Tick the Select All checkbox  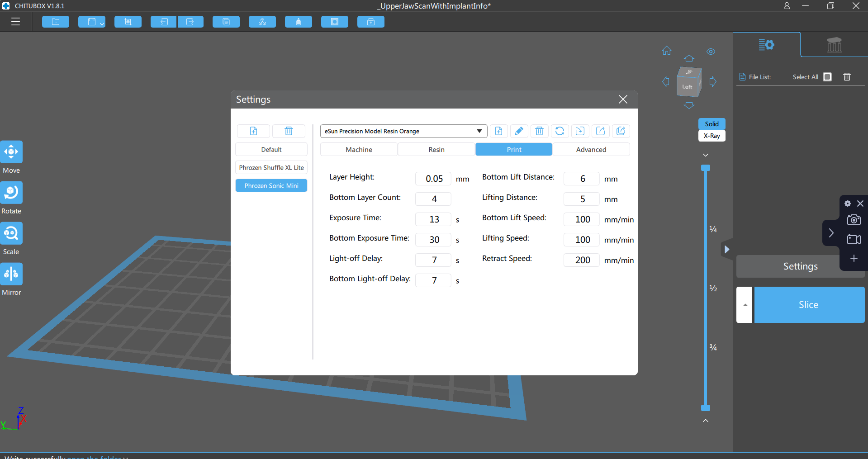pyautogui.click(x=827, y=77)
